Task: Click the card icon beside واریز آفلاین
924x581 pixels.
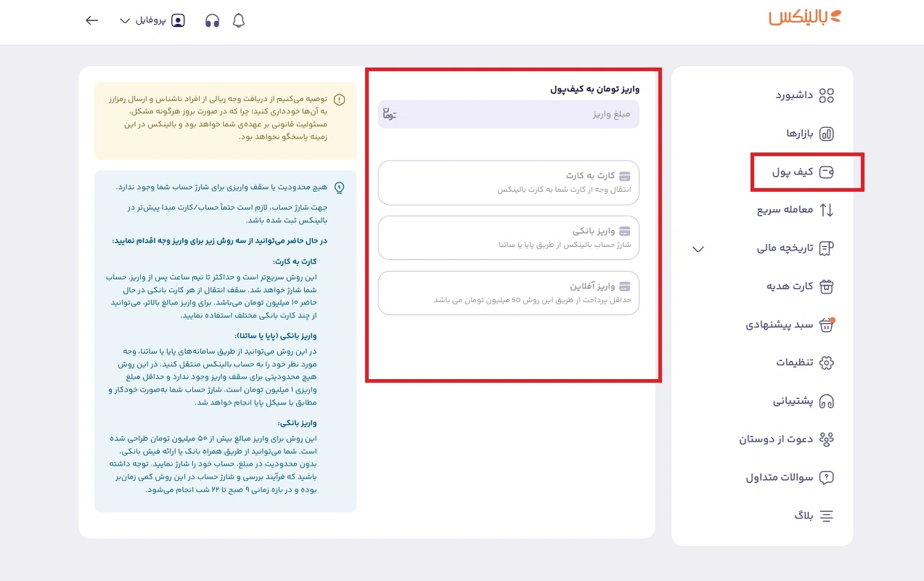Action: tap(624, 286)
